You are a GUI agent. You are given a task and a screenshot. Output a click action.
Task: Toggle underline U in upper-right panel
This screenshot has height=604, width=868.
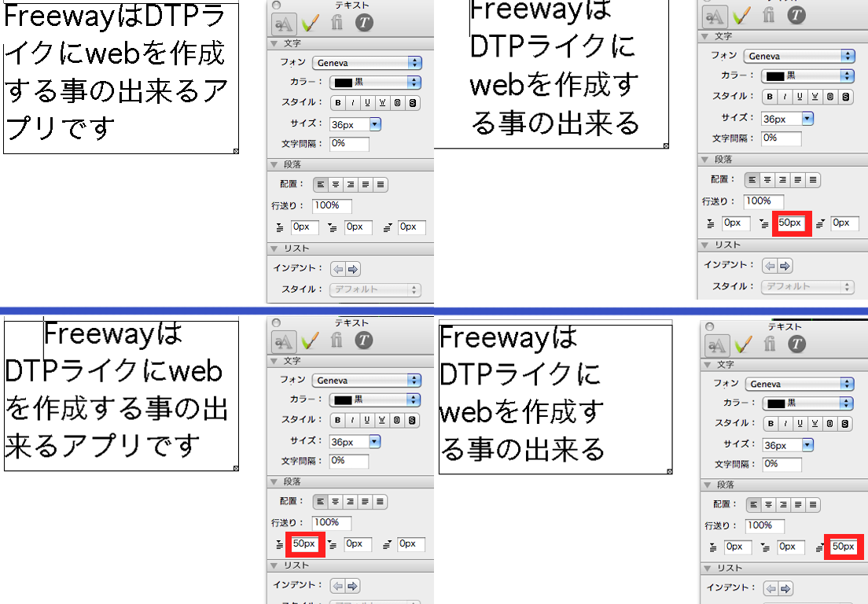point(800,97)
